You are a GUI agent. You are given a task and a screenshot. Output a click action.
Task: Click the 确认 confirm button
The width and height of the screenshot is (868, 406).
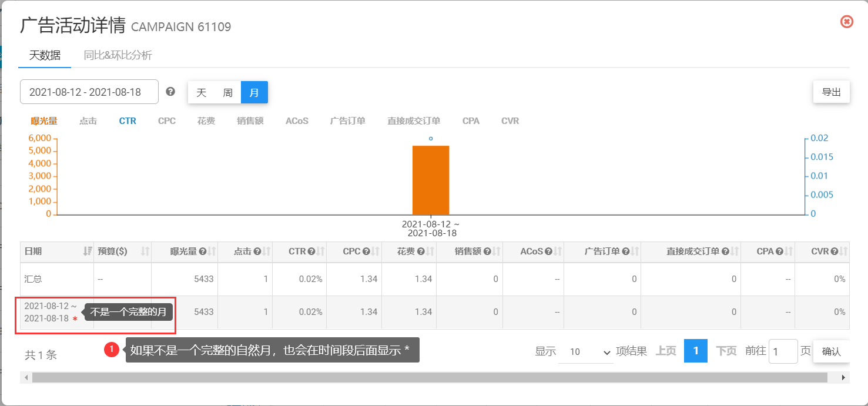point(832,351)
